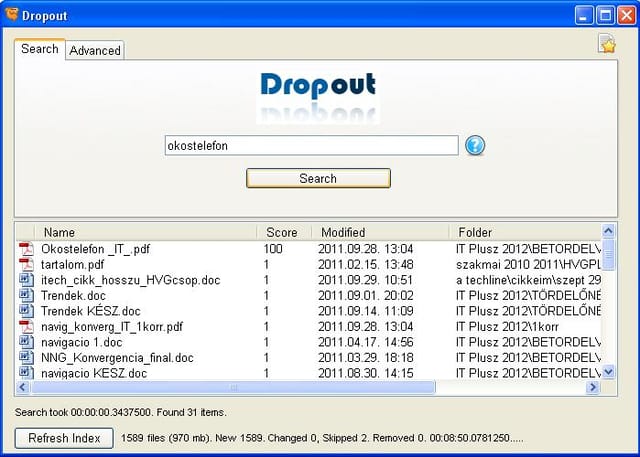640x457 pixels.
Task: Click Word icon beside Trendek.doc
Action: pos(27,295)
